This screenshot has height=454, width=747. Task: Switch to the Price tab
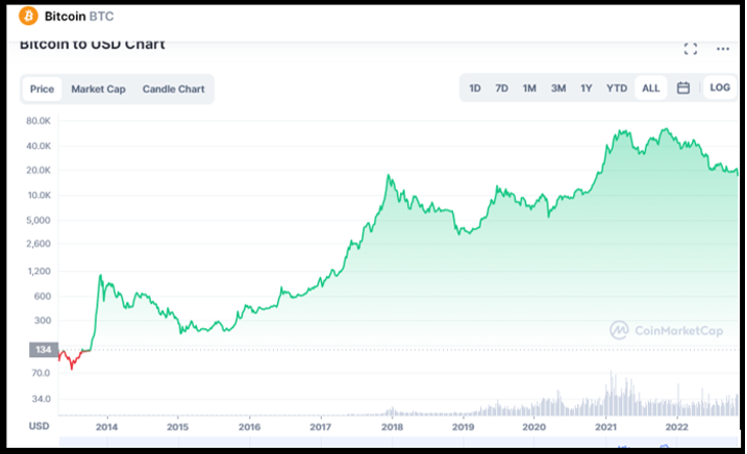[42, 89]
